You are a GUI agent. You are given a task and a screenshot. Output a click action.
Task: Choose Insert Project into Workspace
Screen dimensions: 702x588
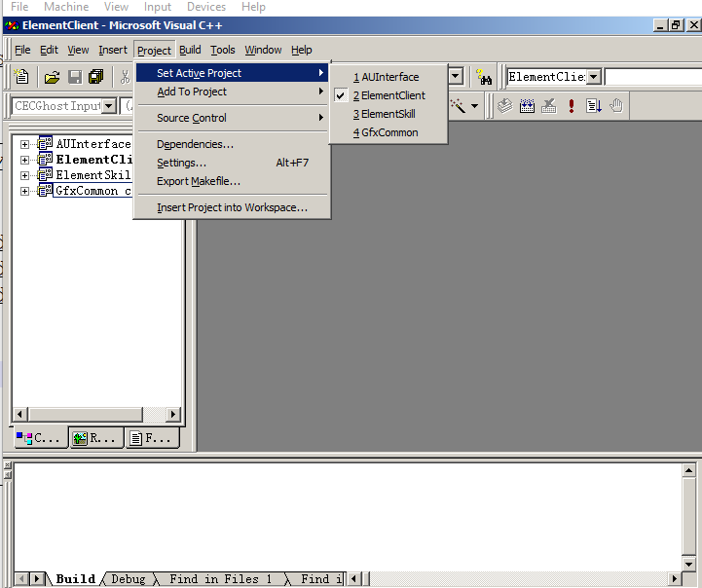232,207
